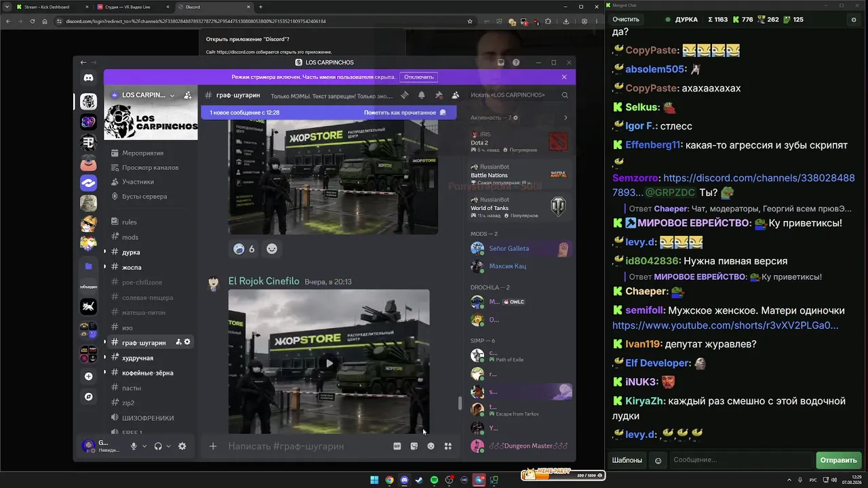Open the upper ЖОПSTORE image attachment

point(333,177)
